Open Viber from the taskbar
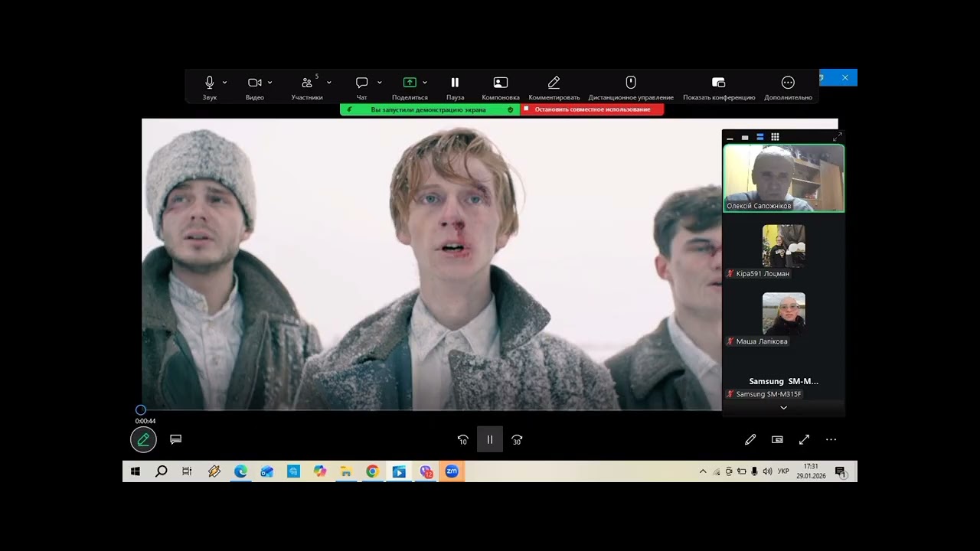The height and width of the screenshot is (551, 980). coord(426,471)
